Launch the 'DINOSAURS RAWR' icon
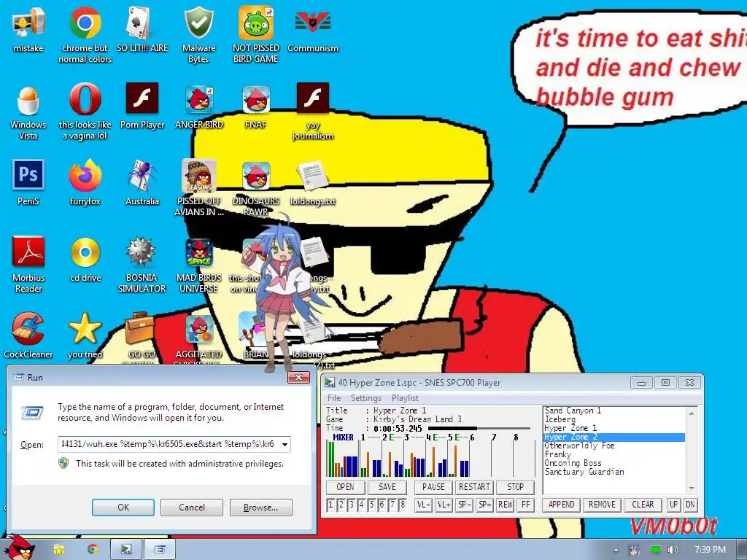This screenshot has height=560, width=747. coord(256,175)
